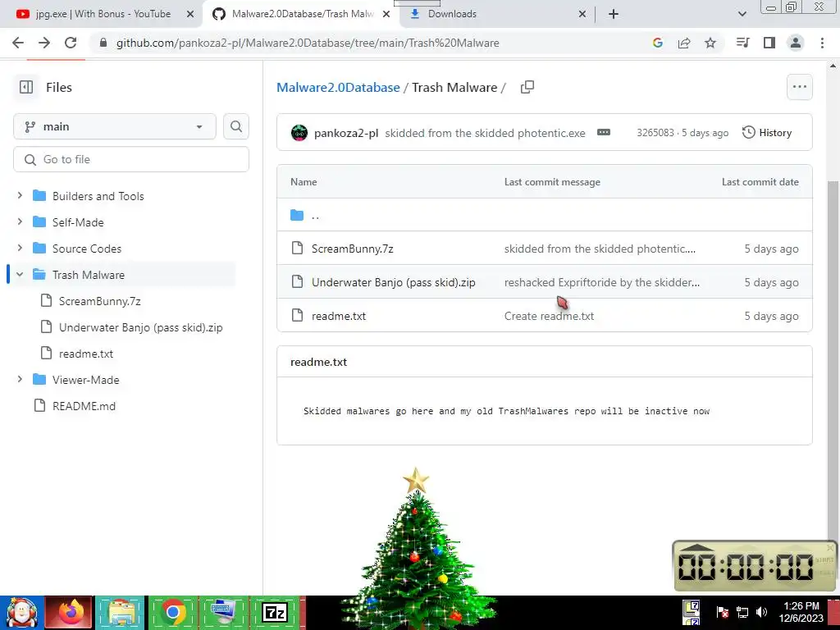
Task: View the commit History
Action: (767, 132)
